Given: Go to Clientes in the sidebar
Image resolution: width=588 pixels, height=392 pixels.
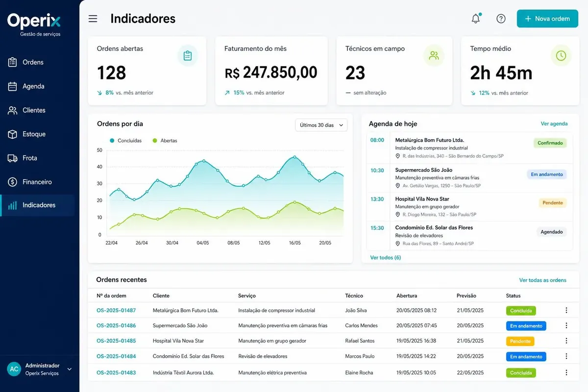Looking at the screenshot, I should 37,110.
